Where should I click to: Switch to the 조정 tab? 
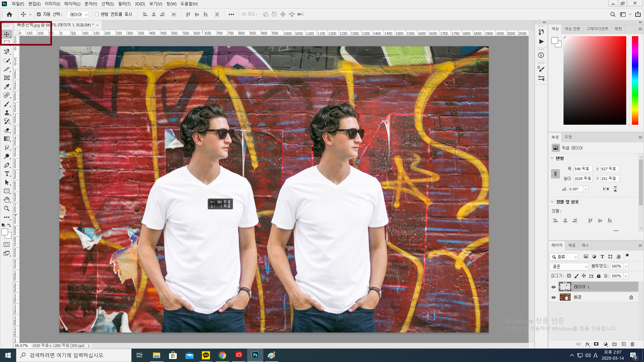[568, 137]
